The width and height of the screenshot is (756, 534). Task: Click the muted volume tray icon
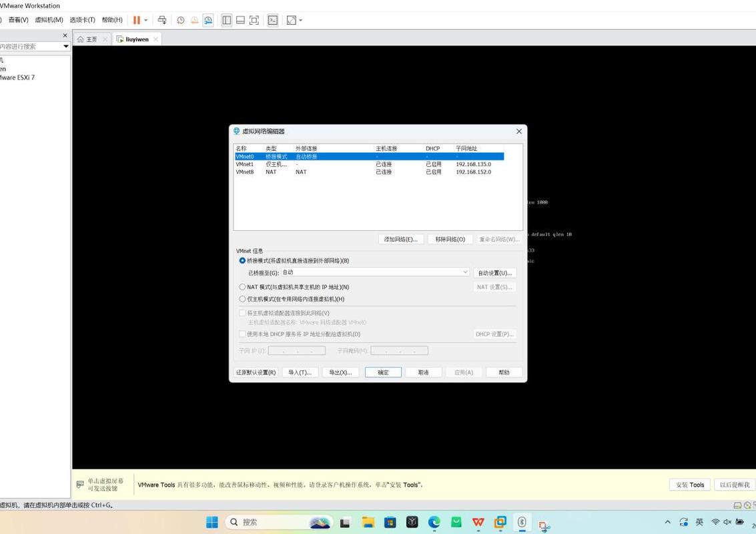[x=727, y=522]
